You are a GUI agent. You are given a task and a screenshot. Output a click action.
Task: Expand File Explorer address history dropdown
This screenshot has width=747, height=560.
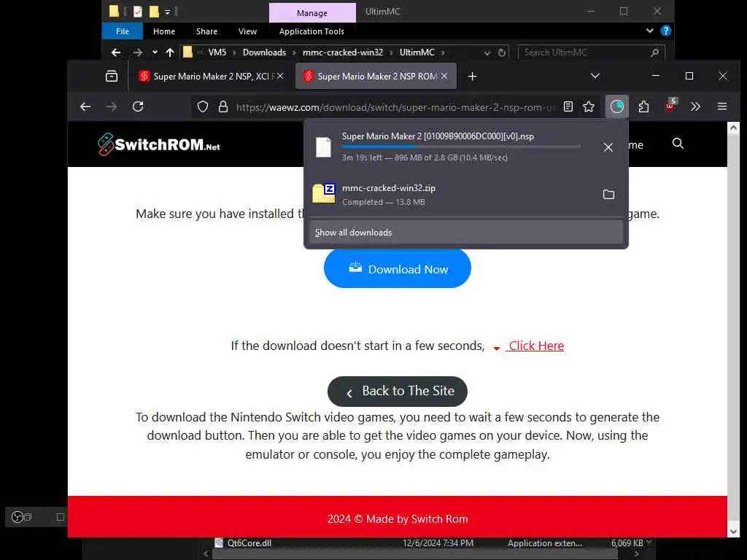point(487,52)
